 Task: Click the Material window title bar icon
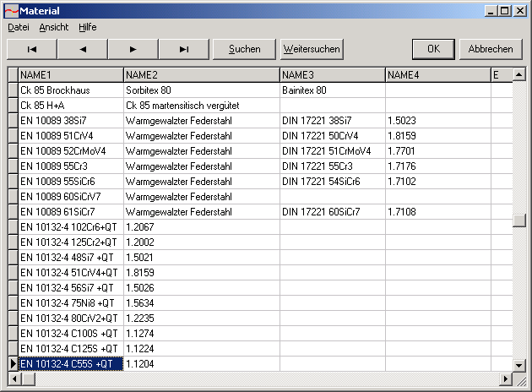pyautogui.click(x=11, y=10)
